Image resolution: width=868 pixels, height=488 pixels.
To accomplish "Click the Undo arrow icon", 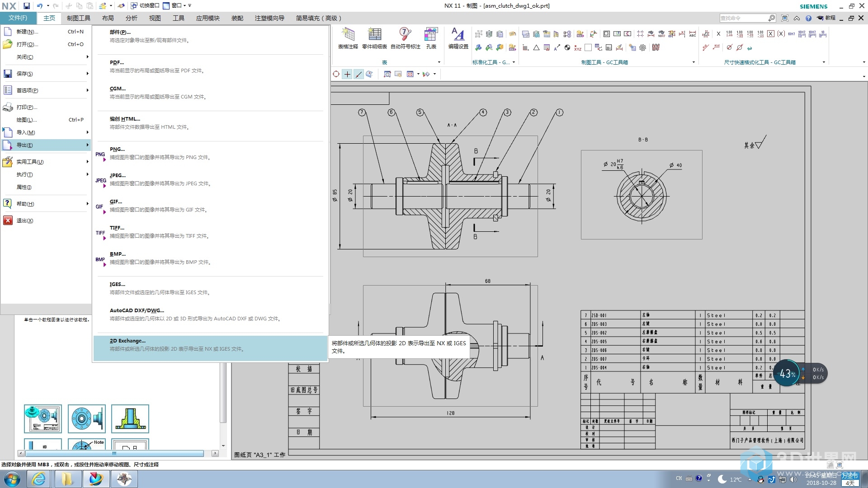I will [x=40, y=6].
